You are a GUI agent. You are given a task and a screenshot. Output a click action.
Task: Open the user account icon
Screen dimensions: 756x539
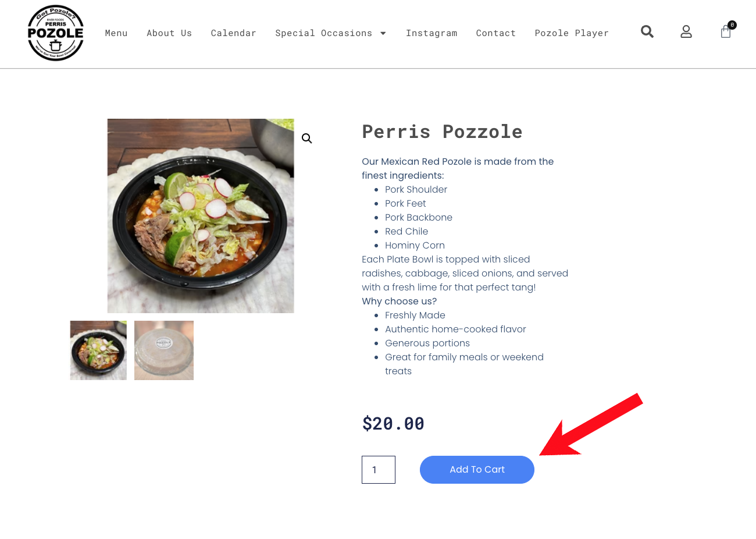[686, 32]
